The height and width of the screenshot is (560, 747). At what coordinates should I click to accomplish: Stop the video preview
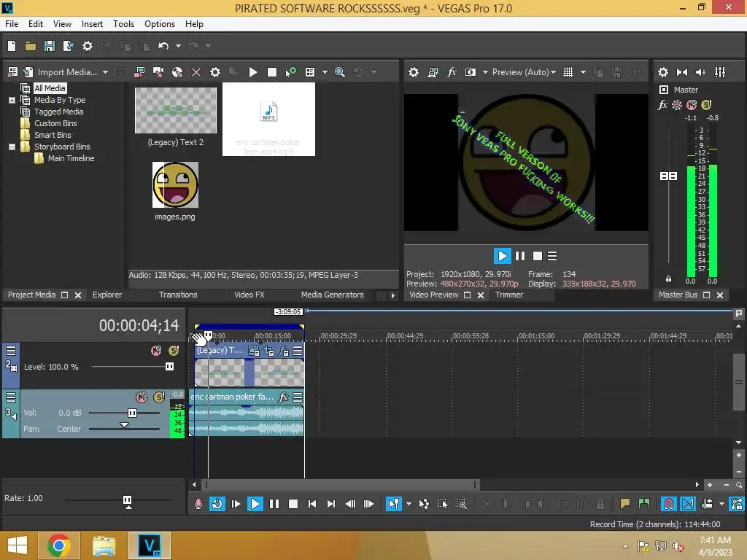coord(538,256)
